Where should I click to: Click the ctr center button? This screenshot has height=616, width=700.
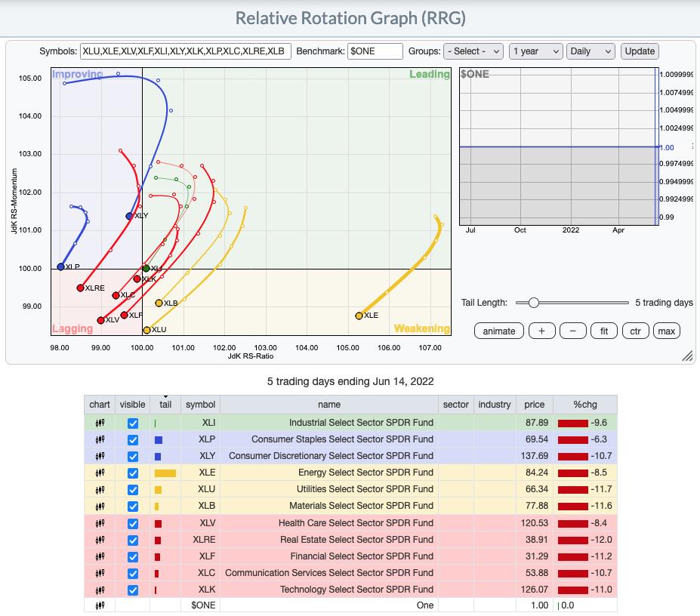(x=635, y=331)
